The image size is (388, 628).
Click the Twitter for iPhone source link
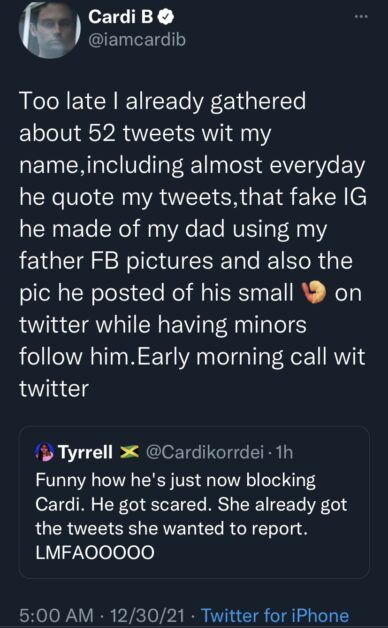click(x=275, y=615)
